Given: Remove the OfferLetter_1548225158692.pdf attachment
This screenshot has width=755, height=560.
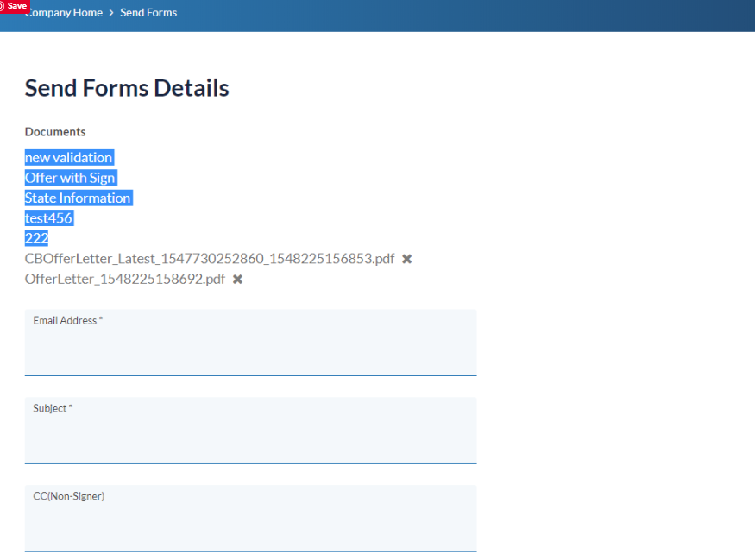Looking at the screenshot, I should [x=237, y=280].
